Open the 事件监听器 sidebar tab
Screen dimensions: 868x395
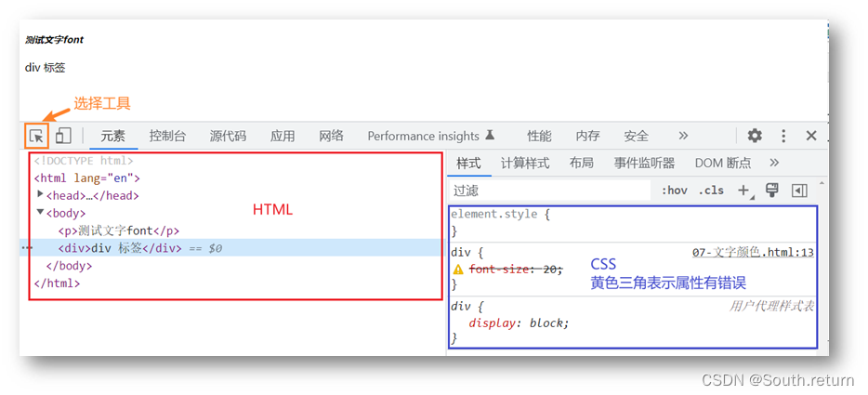pyautogui.click(x=644, y=164)
